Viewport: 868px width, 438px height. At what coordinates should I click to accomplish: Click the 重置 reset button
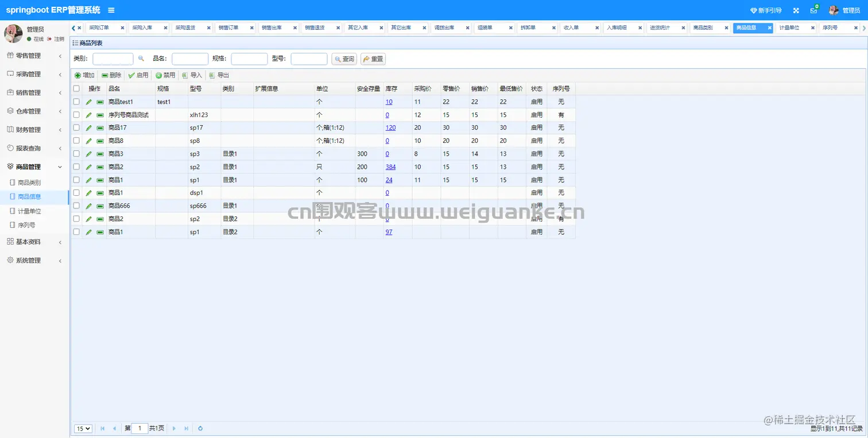click(373, 59)
